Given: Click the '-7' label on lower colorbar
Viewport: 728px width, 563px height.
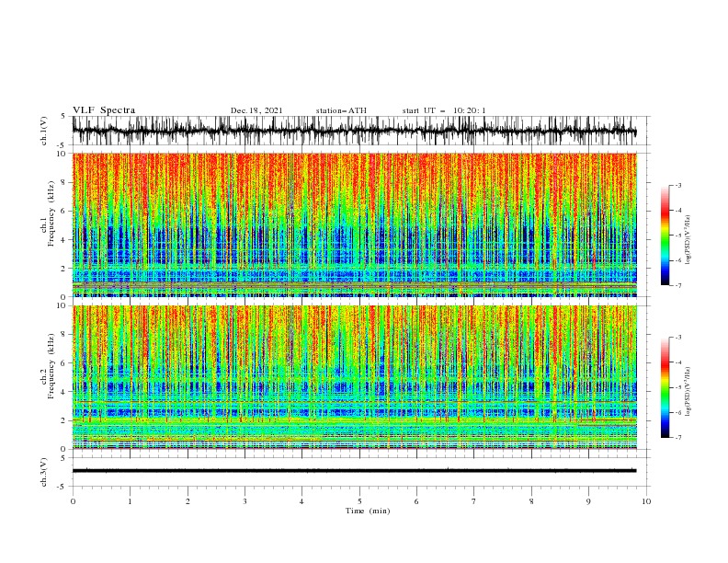Looking at the screenshot, I should (677, 437).
